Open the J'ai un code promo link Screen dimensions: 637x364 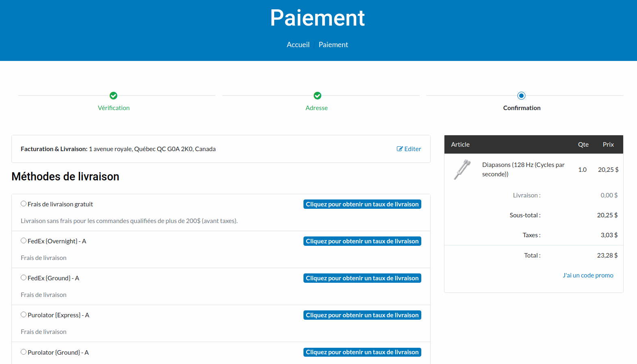[x=588, y=275]
